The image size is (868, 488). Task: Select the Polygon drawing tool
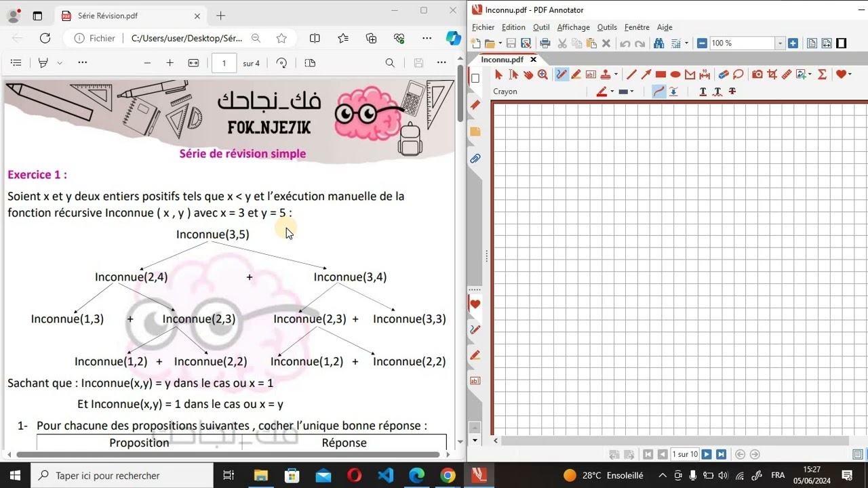click(x=690, y=75)
